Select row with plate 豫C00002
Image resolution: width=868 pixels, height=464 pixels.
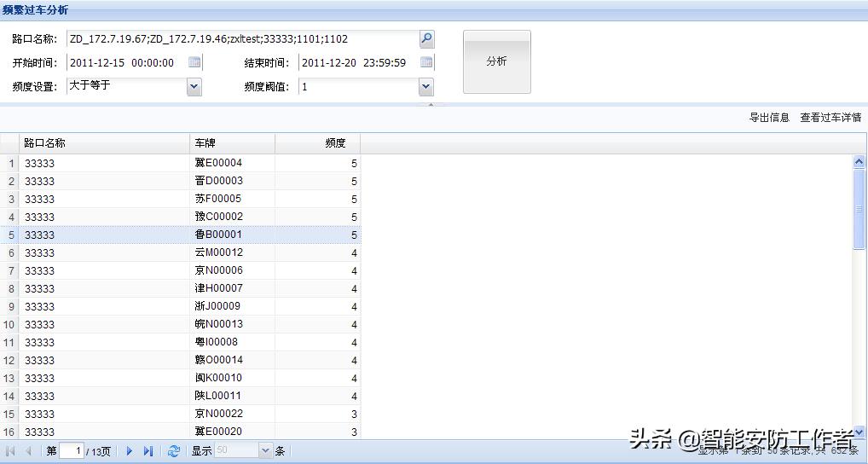181,217
